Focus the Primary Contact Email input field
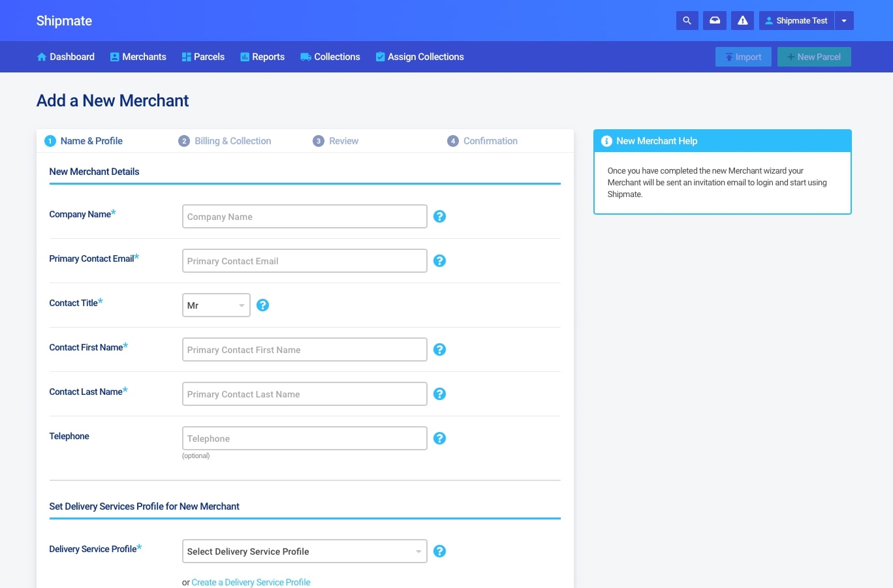893x588 pixels. [305, 261]
